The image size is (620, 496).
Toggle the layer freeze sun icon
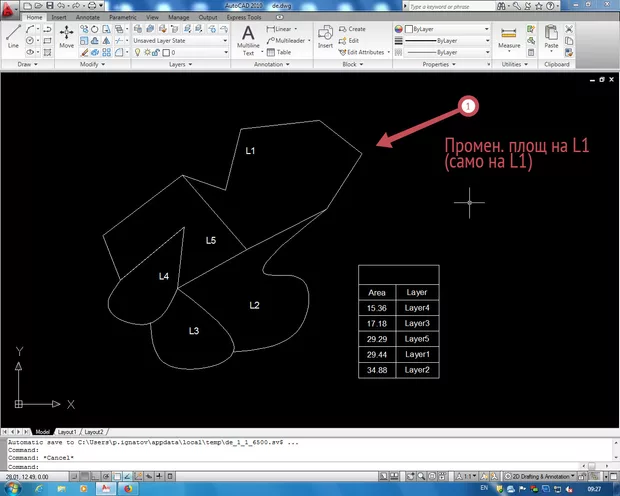145,52
